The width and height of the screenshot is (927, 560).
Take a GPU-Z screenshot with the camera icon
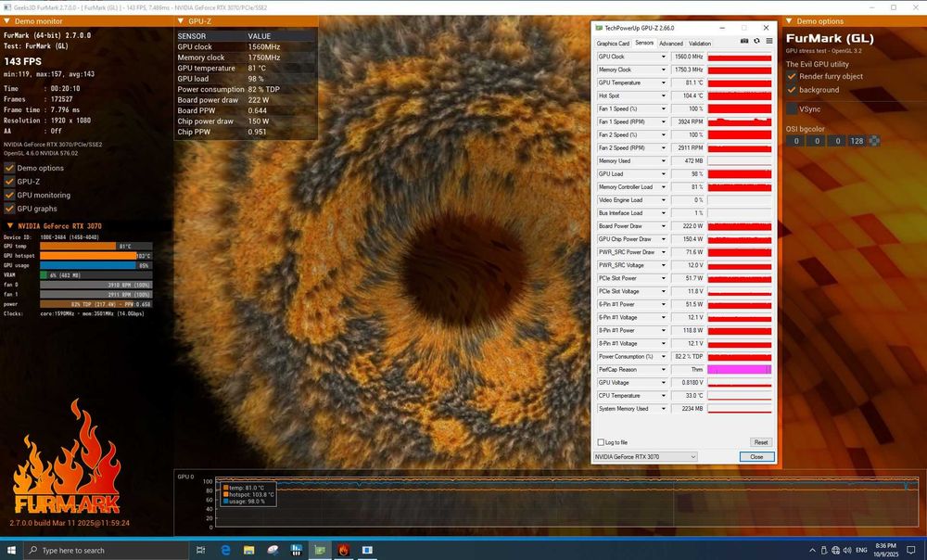pos(744,41)
